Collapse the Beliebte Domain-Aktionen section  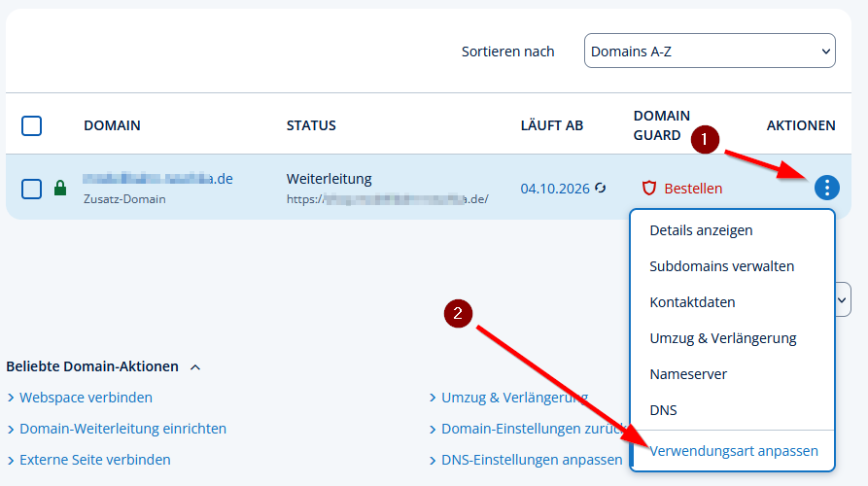[x=194, y=367]
